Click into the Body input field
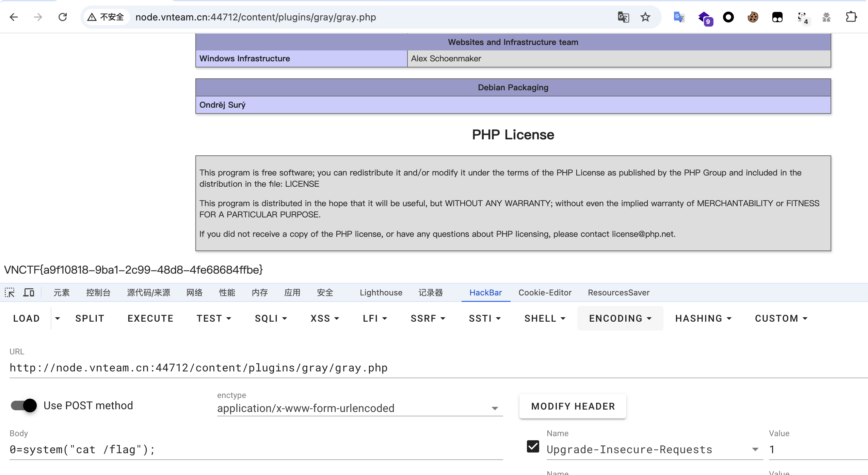This screenshot has height=475, width=868. pyautogui.click(x=255, y=450)
